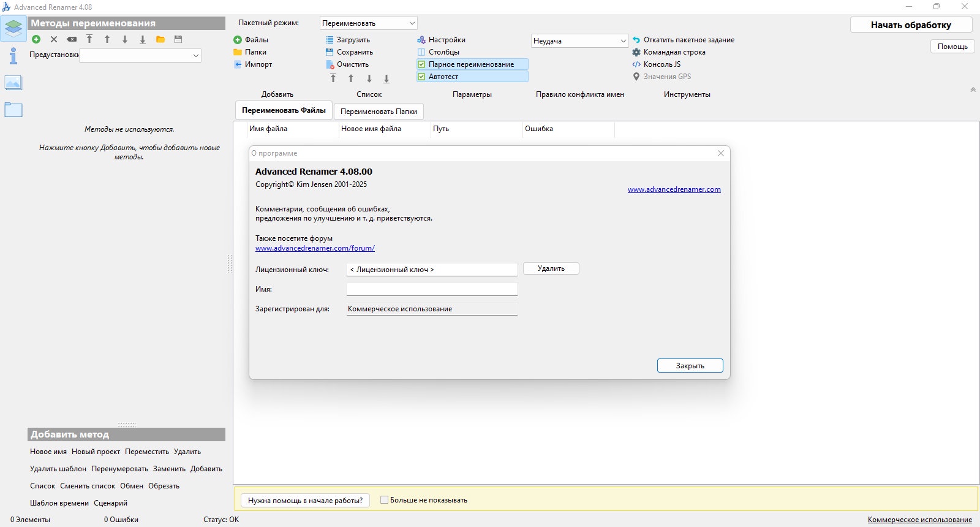Open the file information sidebar icon
Screen dimensions: 980x527
click(x=13, y=56)
